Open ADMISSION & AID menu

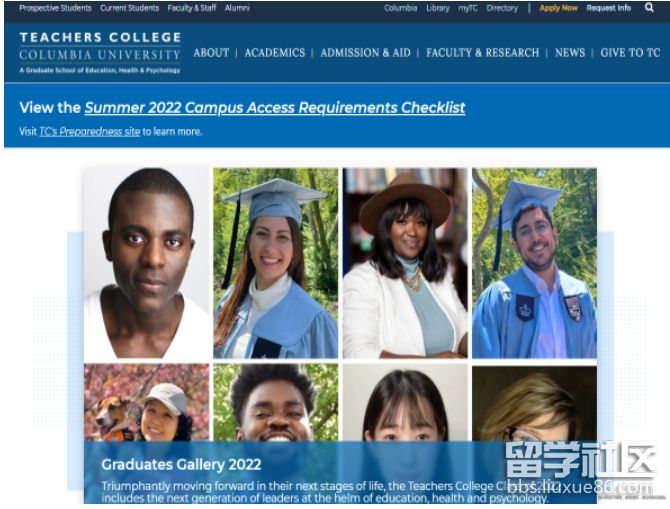click(x=365, y=53)
